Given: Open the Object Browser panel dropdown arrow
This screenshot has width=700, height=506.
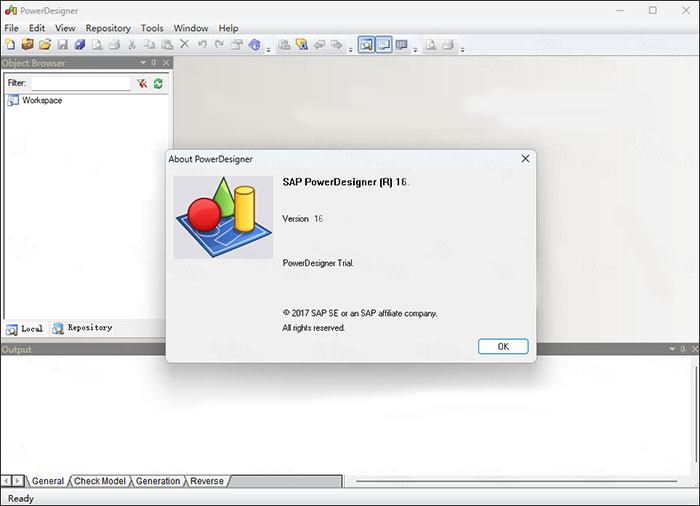Looking at the screenshot, I should [x=143, y=63].
